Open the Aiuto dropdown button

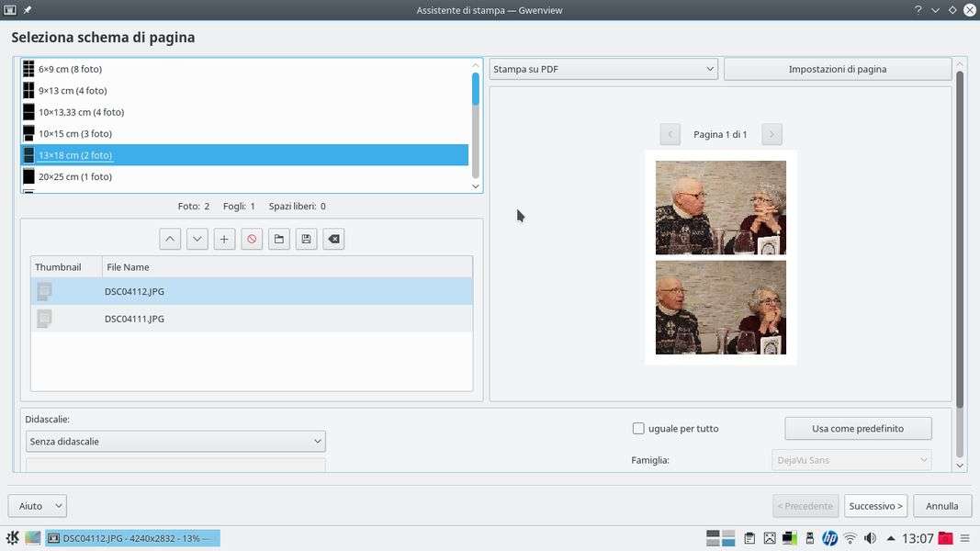click(x=37, y=506)
